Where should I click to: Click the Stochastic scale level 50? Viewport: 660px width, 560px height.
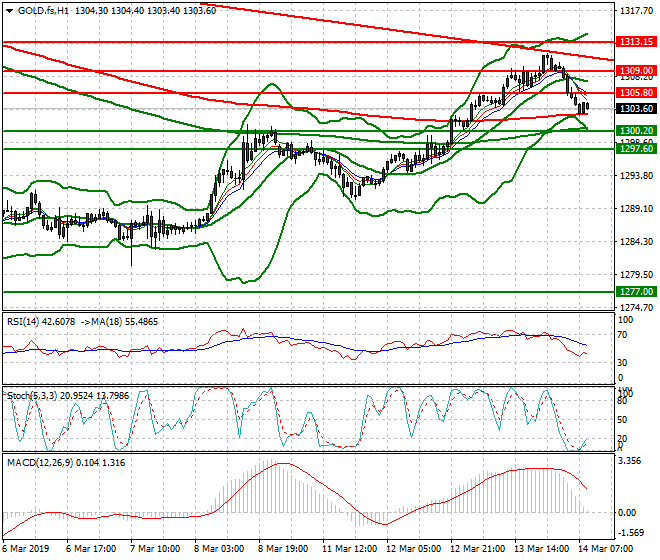pos(623,420)
